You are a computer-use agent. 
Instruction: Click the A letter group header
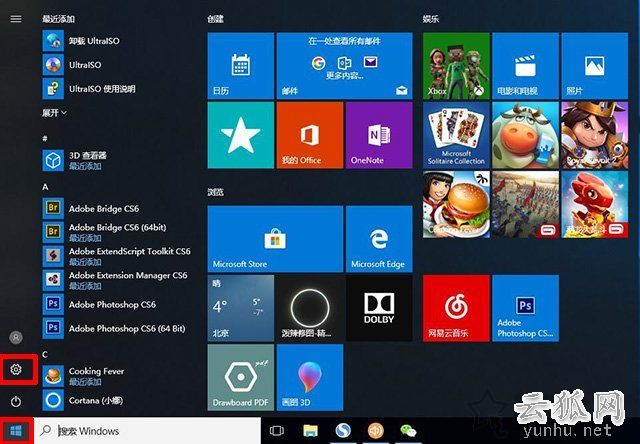click(x=45, y=187)
